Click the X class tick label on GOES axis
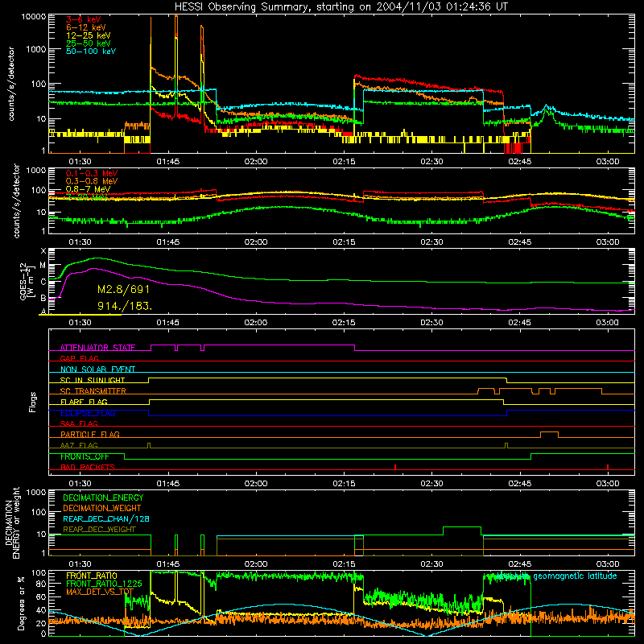Image resolution: width=644 pixels, height=644 pixels. pos(43,251)
